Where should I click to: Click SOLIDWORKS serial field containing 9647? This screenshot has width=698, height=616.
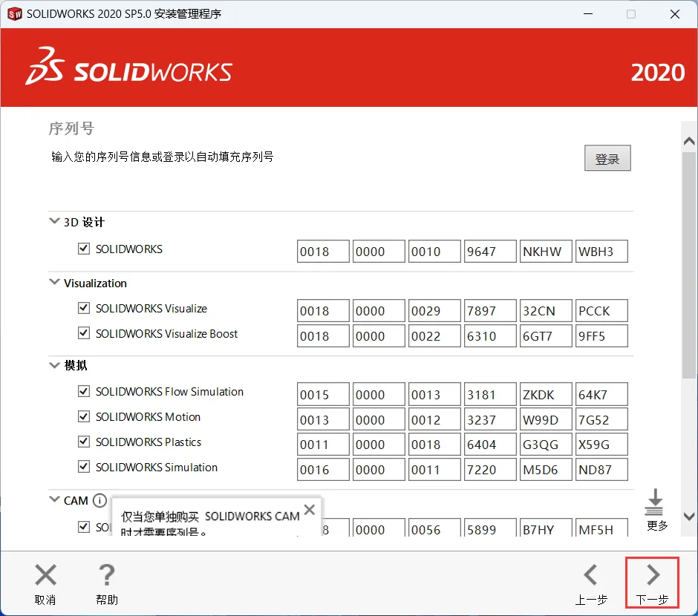[x=490, y=252]
